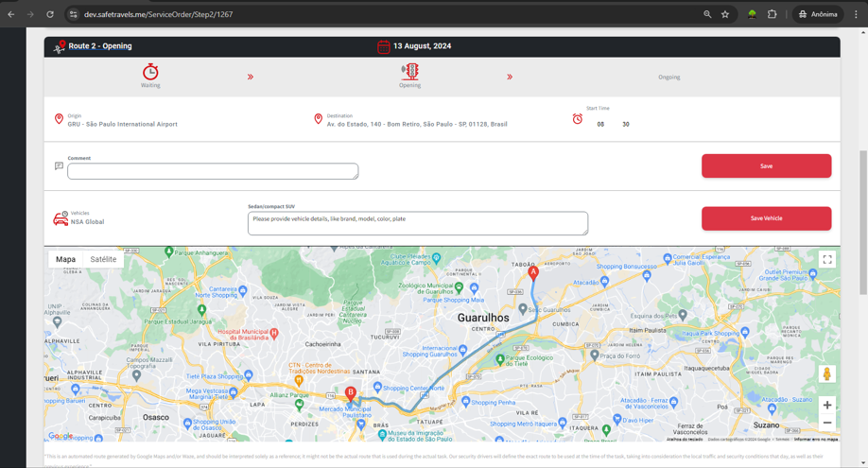Click the Opening status icon
This screenshot has height=468, width=868.
(x=409, y=72)
